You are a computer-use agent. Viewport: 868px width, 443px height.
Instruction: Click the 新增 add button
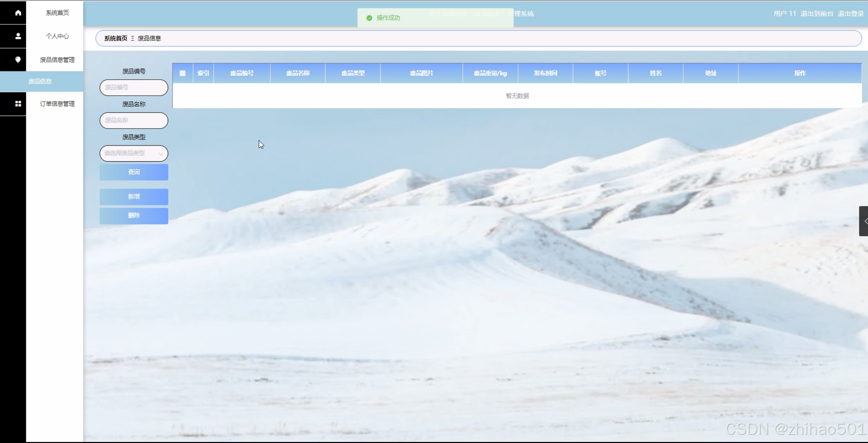pos(134,197)
